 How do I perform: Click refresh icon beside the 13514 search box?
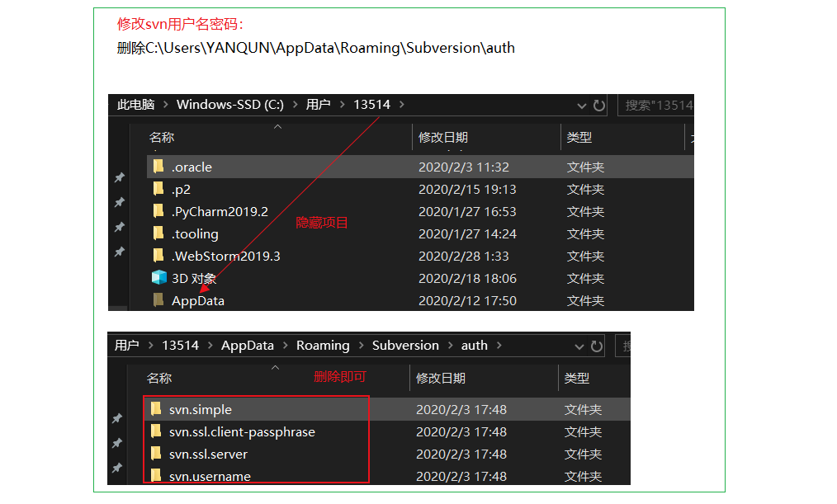pos(599,105)
